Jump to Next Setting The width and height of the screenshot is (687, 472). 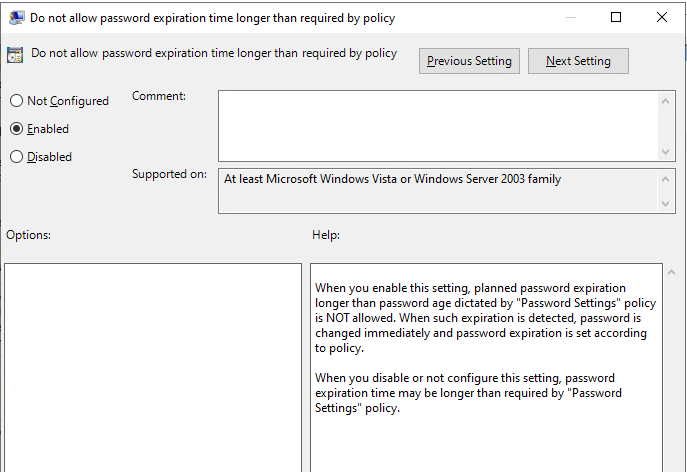578,61
